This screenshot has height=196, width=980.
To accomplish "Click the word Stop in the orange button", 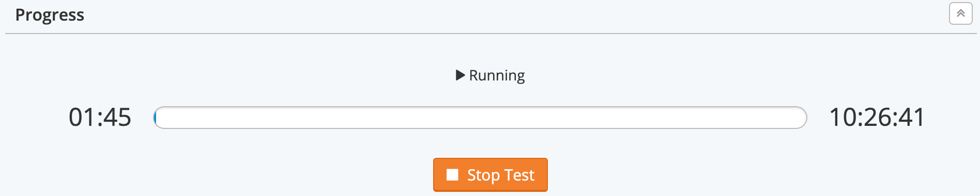I will pos(483,175).
